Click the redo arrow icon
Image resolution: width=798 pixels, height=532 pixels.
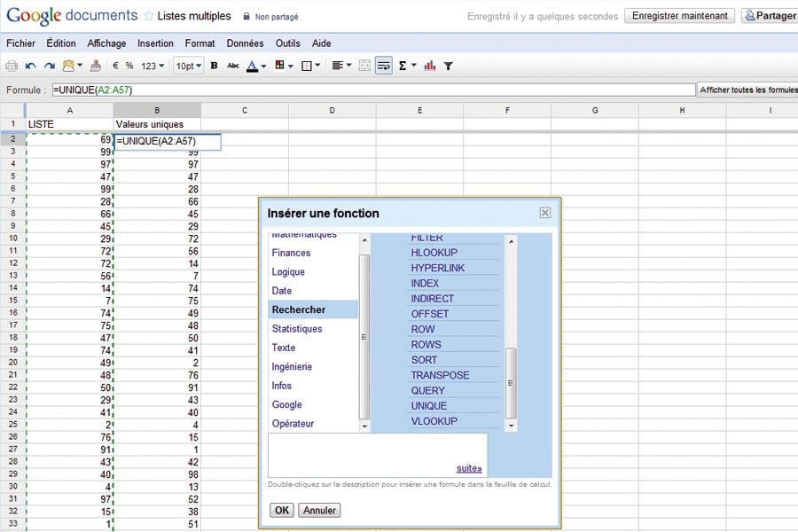(50, 66)
